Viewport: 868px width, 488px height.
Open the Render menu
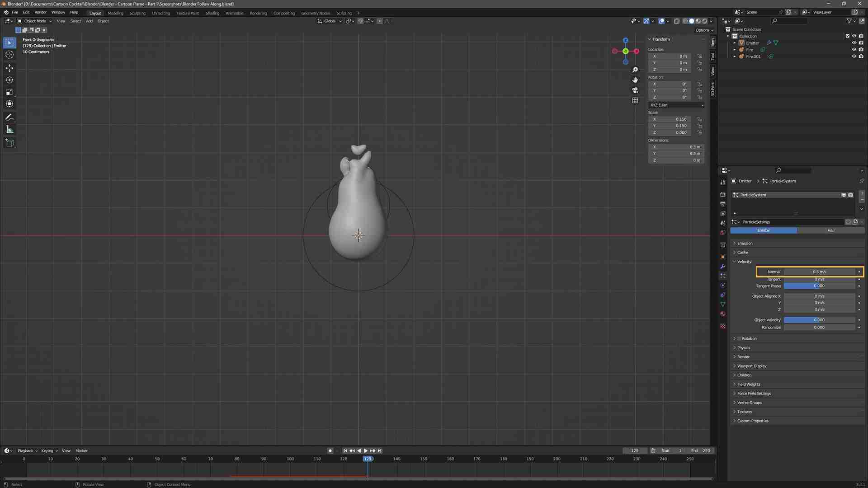40,12
